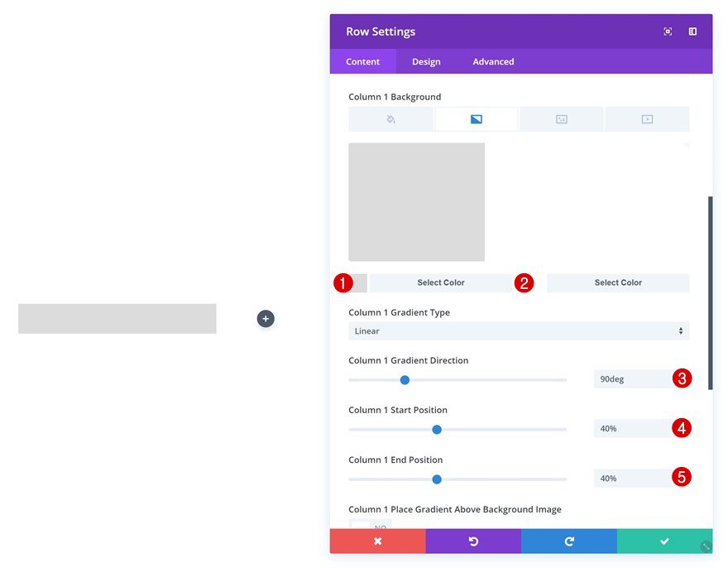The image size is (728, 568).
Task: Redo the change with blue redo icon
Action: click(x=568, y=541)
